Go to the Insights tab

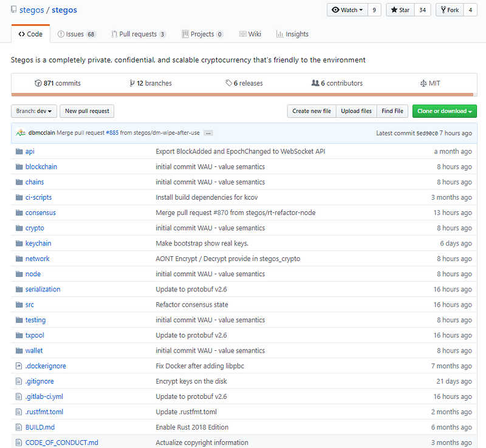pos(292,34)
